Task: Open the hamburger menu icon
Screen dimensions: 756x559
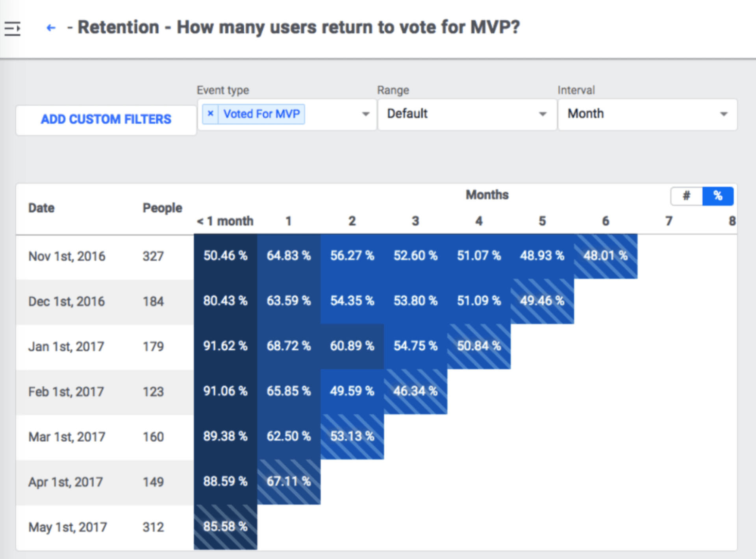Action: (12, 28)
